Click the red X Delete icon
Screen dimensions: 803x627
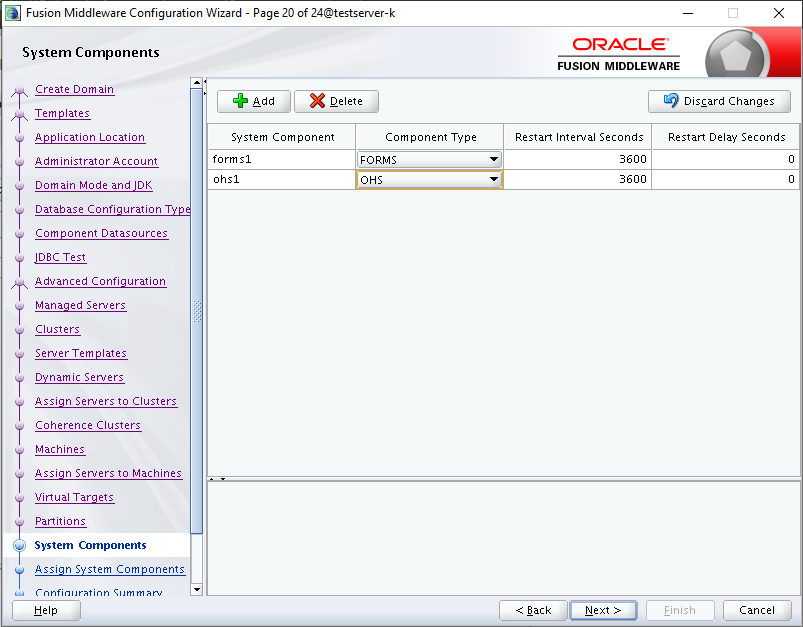coord(317,101)
